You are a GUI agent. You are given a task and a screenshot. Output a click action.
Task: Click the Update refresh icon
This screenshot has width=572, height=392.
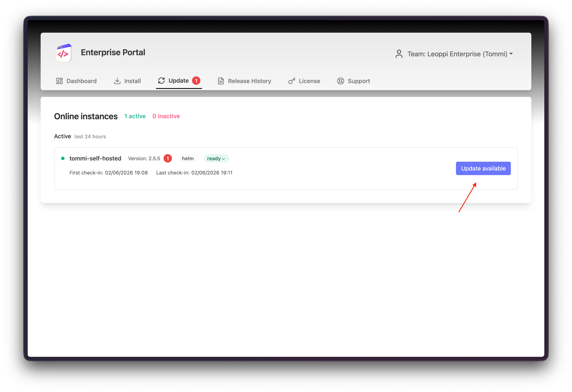pos(161,81)
